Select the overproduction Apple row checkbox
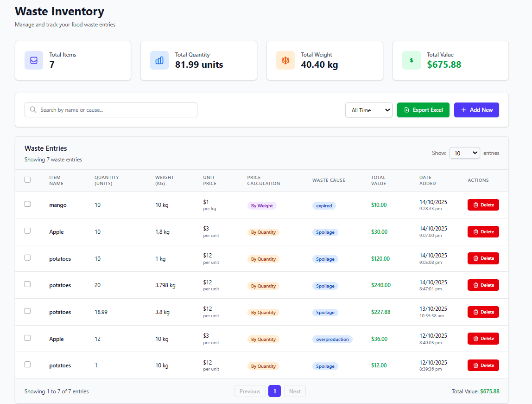The width and height of the screenshot is (532, 404). pos(27,338)
